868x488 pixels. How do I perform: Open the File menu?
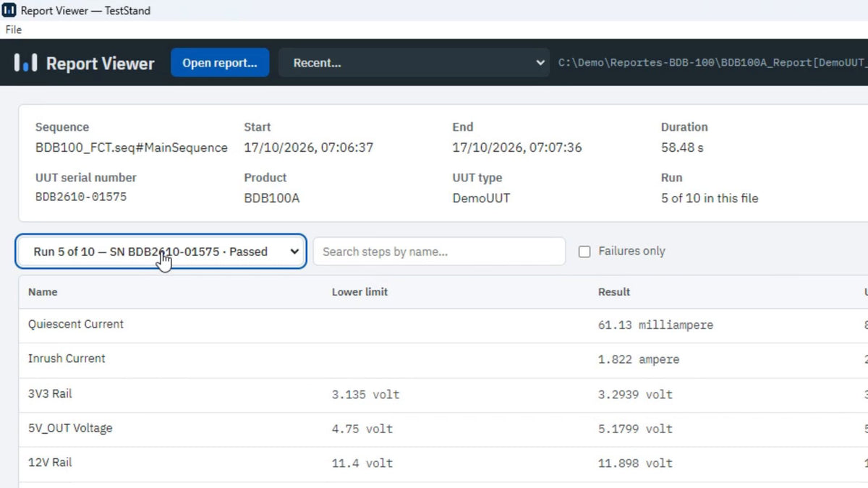[14, 30]
